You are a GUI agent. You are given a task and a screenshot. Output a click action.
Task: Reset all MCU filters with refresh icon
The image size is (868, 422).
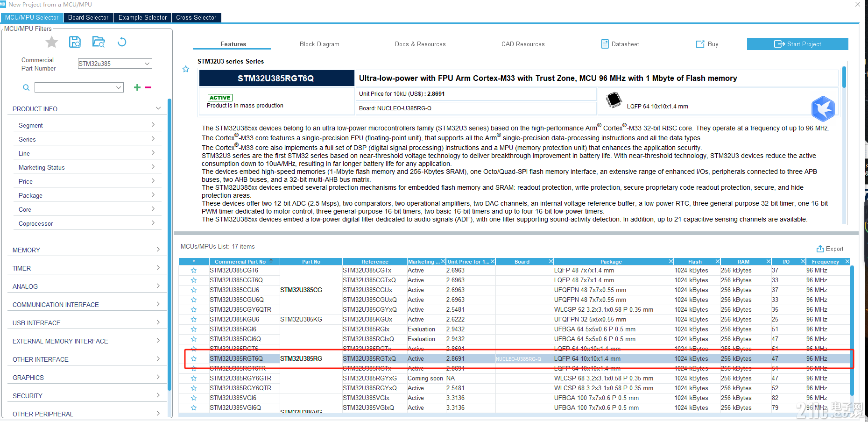pos(122,42)
